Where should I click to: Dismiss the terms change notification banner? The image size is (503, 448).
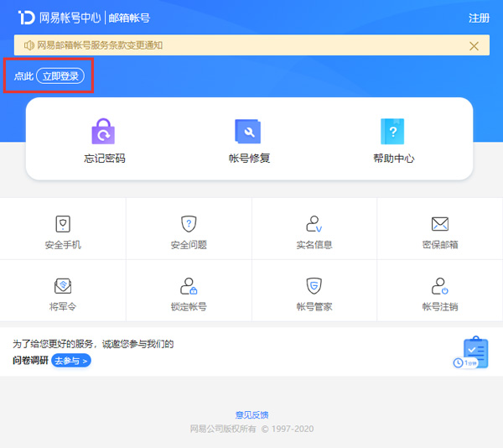tap(474, 46)
